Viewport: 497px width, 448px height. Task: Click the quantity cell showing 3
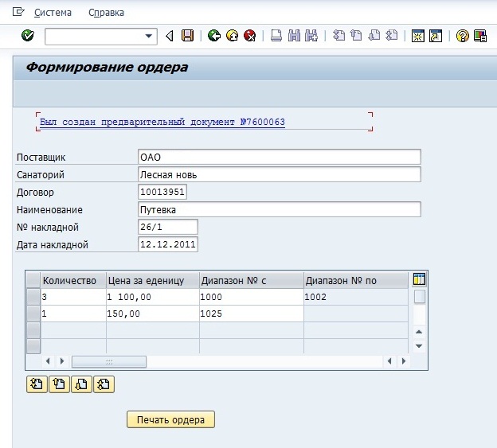click(73, 297)
